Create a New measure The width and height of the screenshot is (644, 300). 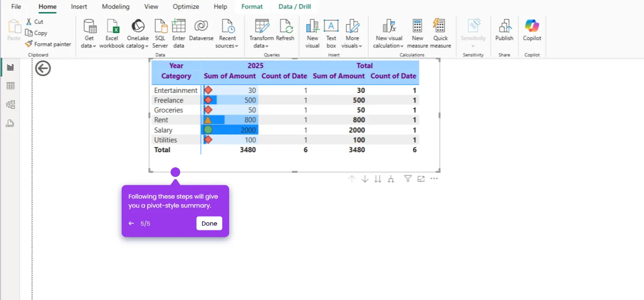[x=417, y=34]
